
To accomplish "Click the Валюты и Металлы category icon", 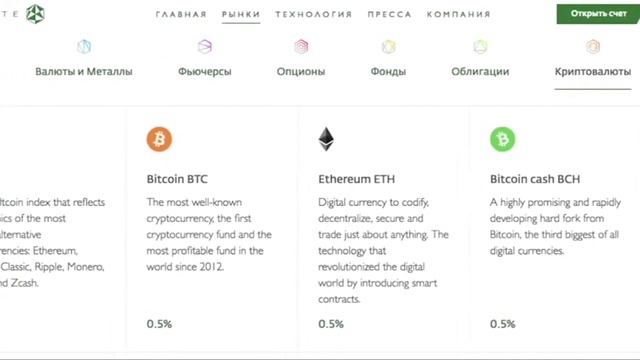I will (x=84, y=47).
